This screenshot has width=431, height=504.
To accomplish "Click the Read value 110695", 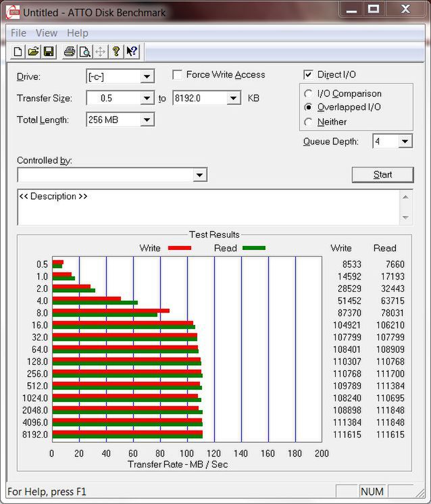I will click(390, 398).
